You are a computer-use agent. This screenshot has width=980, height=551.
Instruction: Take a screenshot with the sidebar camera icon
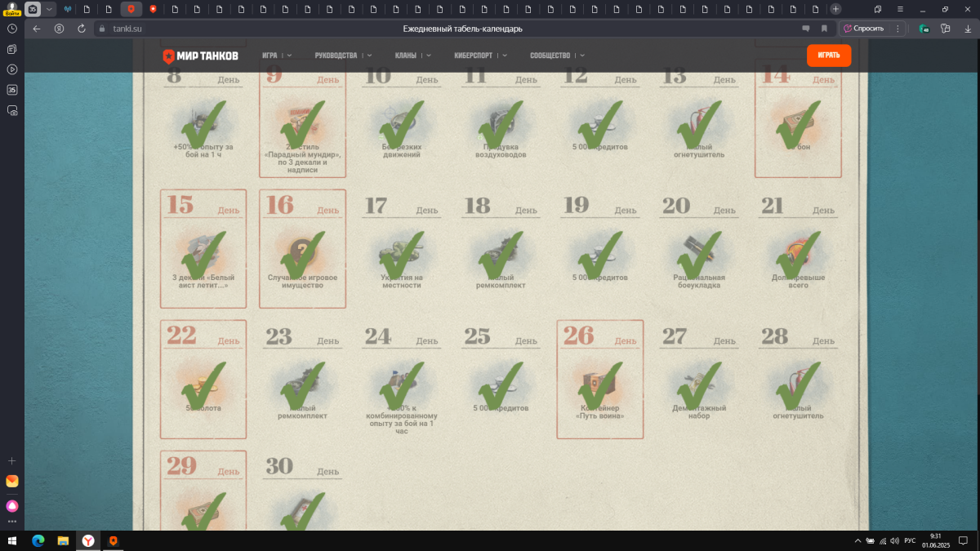coord(12,110)
